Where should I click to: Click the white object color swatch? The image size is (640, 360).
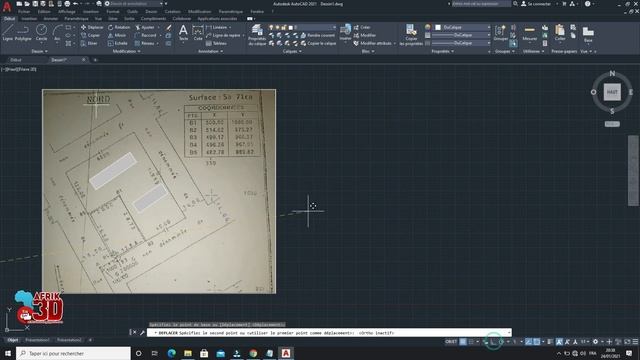pos(438,27)
